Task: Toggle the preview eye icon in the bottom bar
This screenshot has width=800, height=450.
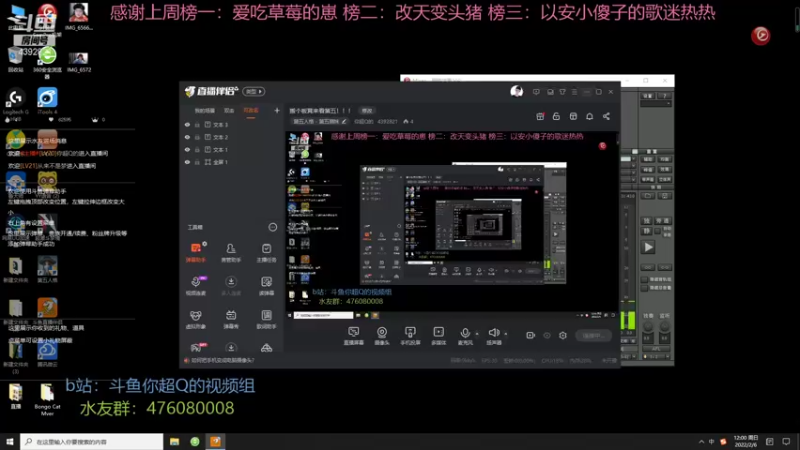Action: click(x=546, y=335)
